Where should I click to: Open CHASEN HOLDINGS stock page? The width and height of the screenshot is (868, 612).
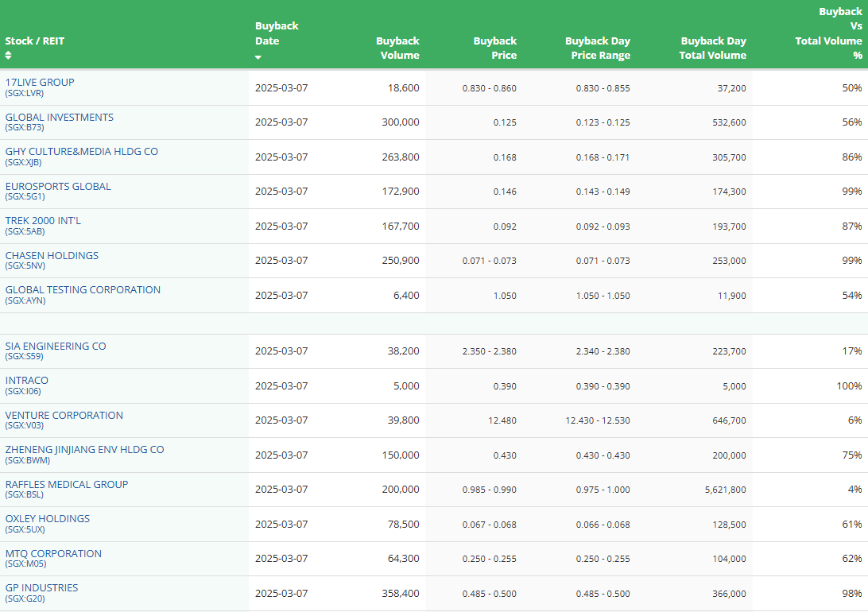[x=52, y=256]
